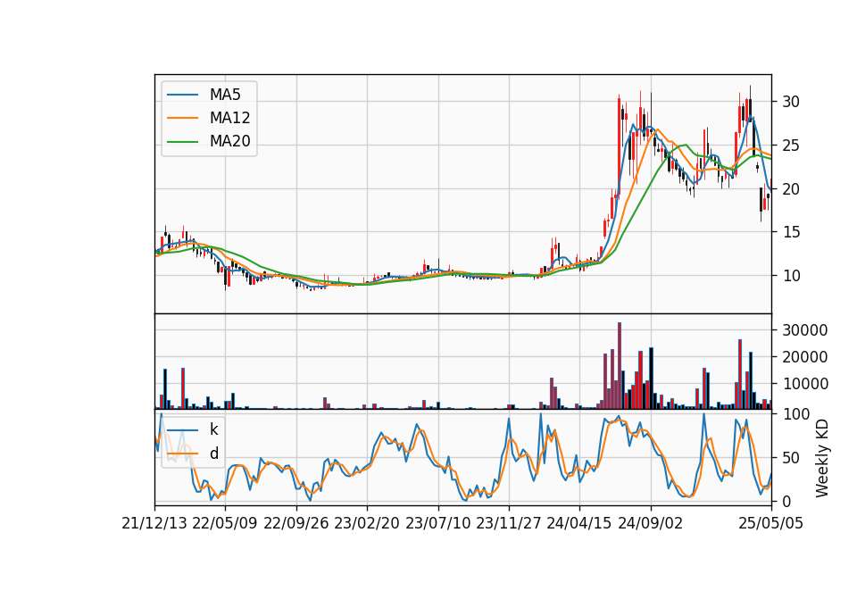Click the price axis value 30
This screenshot has width=857, height=616.
pos(791,102)
